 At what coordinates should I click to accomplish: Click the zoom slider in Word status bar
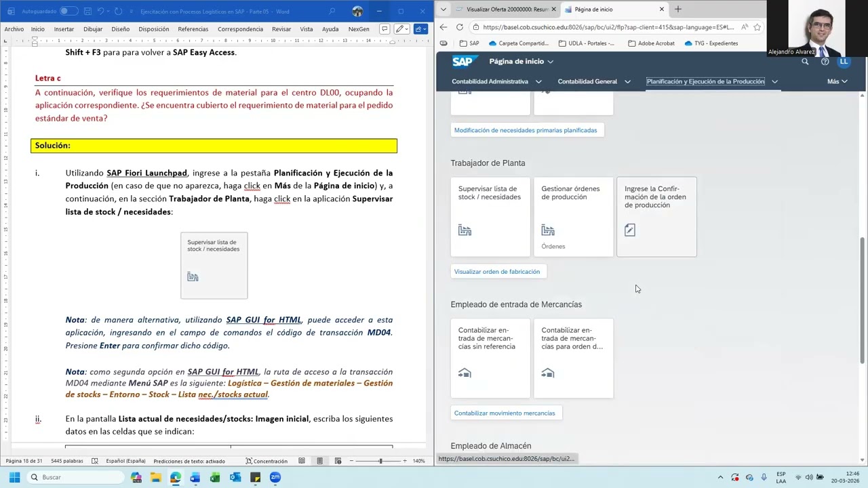click(x=380, y=461)
